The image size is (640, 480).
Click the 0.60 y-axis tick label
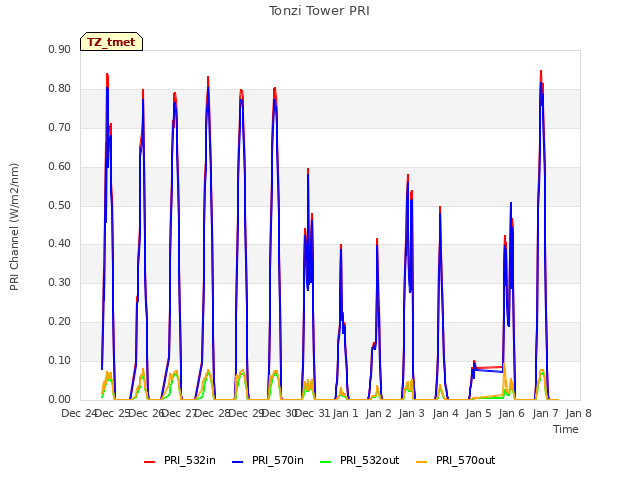pos(60,167)
